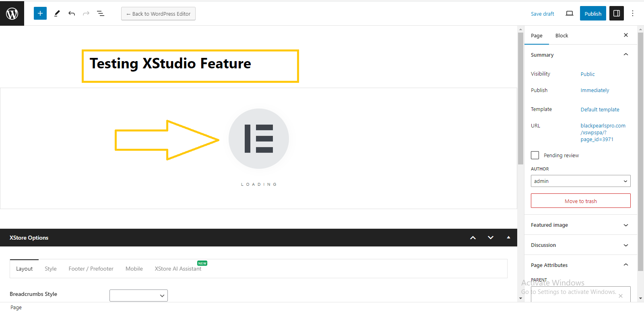Click the Elementor loading logo
The width and height of the screenshot is (644, 312).
pos(259,139)
